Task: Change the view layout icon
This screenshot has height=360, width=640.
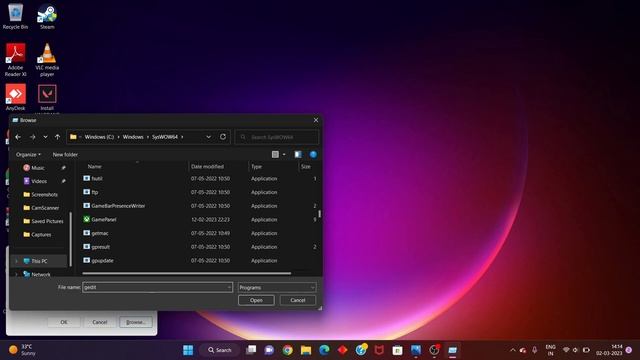Action: pyautogui.click(x=276, y=154)
